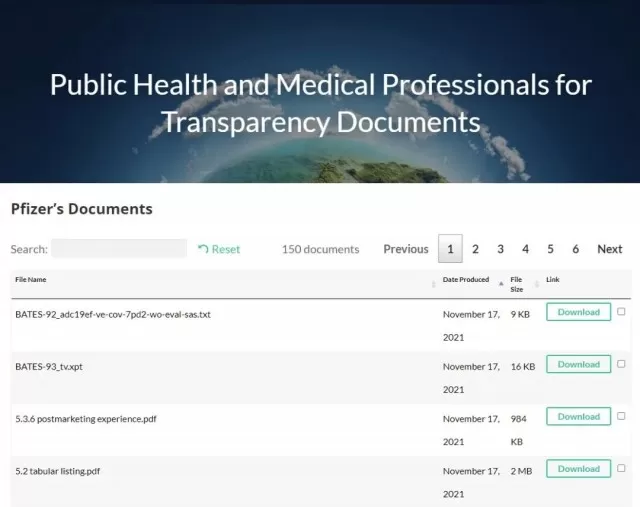Sort by File Name column arrows
The width and height of the screenshot is (640, 507).
pos(433,284)
